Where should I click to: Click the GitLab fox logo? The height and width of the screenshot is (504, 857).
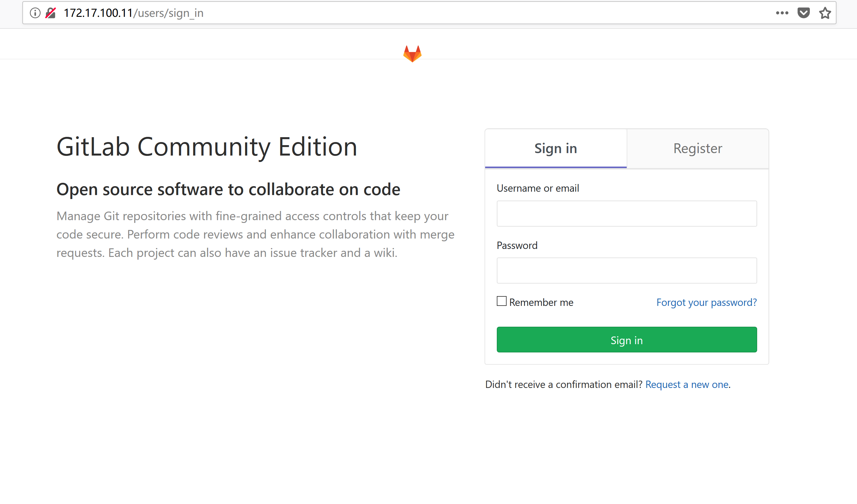pos(413,54)
